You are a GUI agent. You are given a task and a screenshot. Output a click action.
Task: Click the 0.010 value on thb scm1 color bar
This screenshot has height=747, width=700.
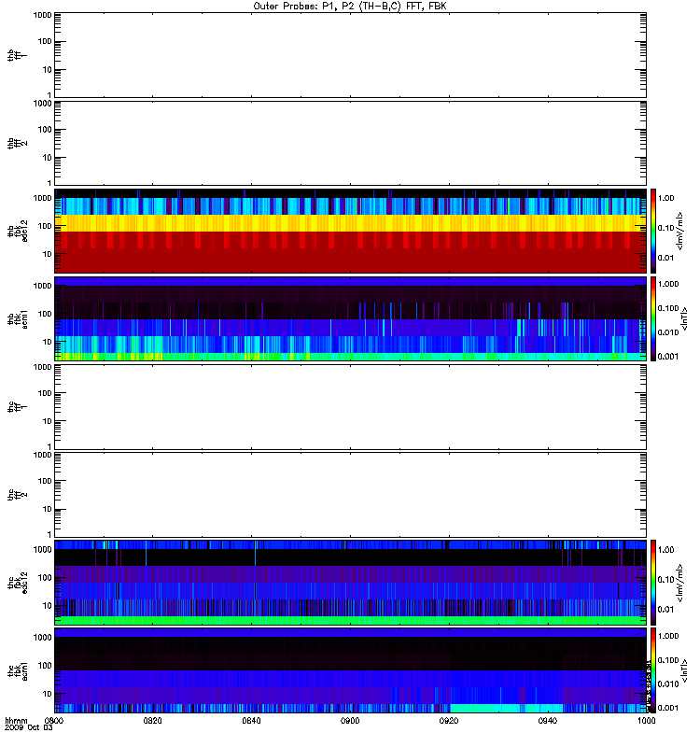pyautogui.click(x=668, y=332)
